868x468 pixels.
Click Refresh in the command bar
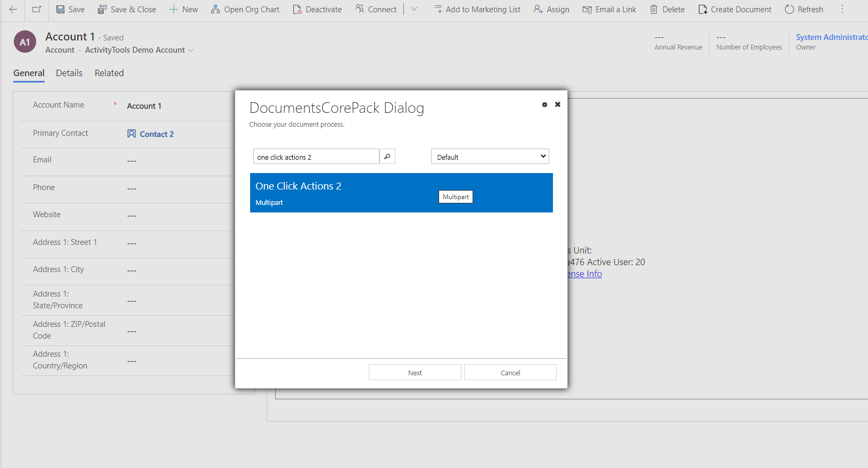tap(804, 10)
